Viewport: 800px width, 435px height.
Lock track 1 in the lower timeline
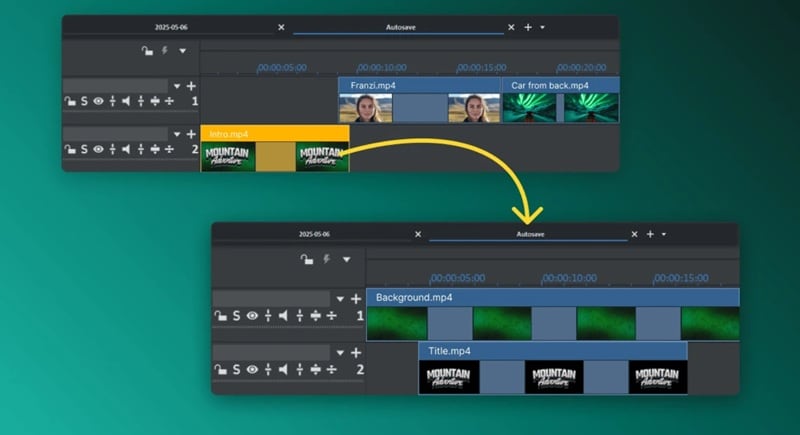(220, 316)
